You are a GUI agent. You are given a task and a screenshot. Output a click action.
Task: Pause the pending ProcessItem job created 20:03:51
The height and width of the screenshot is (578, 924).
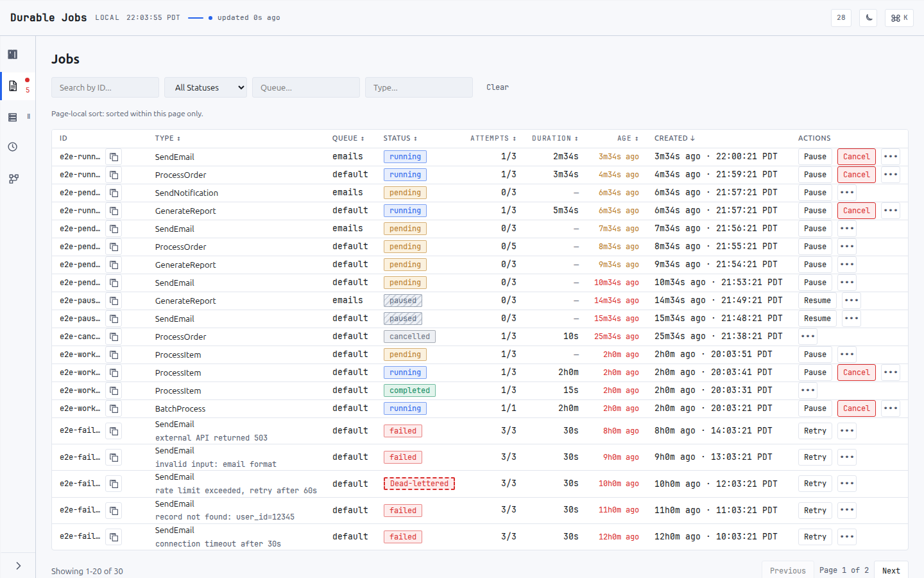(x=815, y=355)
